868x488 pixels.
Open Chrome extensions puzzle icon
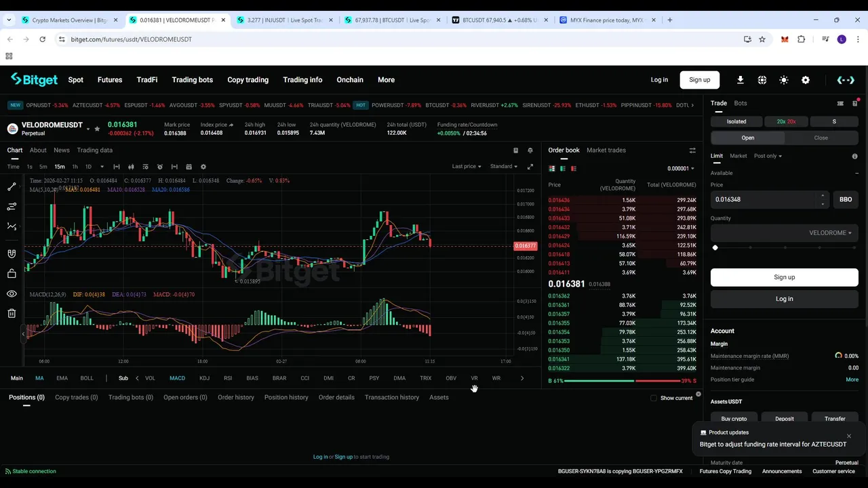coord(801,39)
